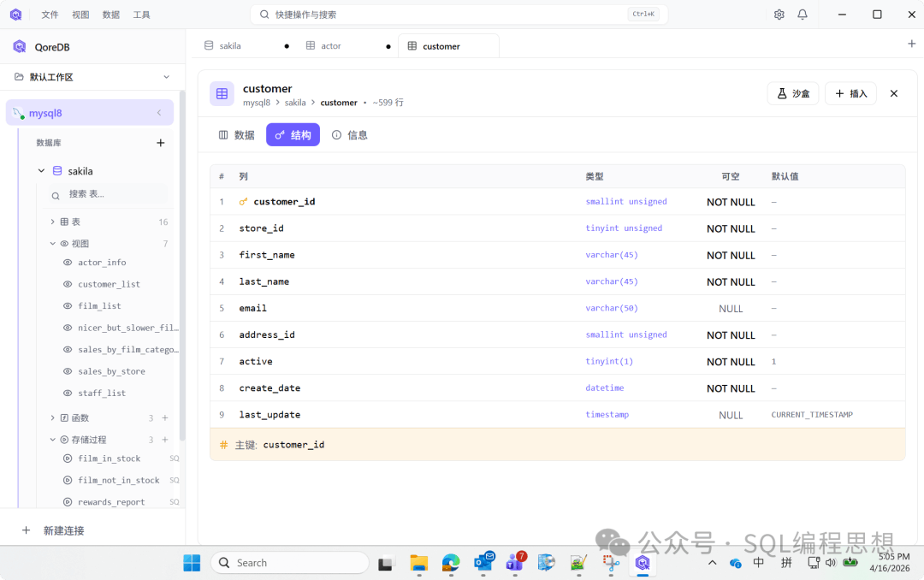This screenshot has height=580, width=924.
Task: Click the plus icon beside 数据库
Action: (x=160, y=143)
